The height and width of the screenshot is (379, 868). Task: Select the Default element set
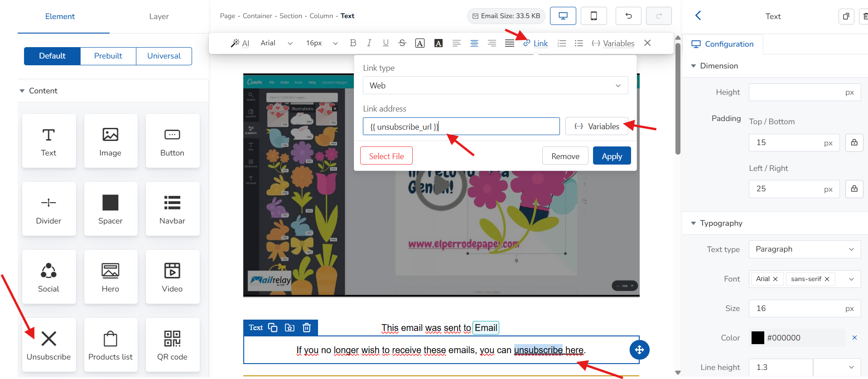[52, 56]
